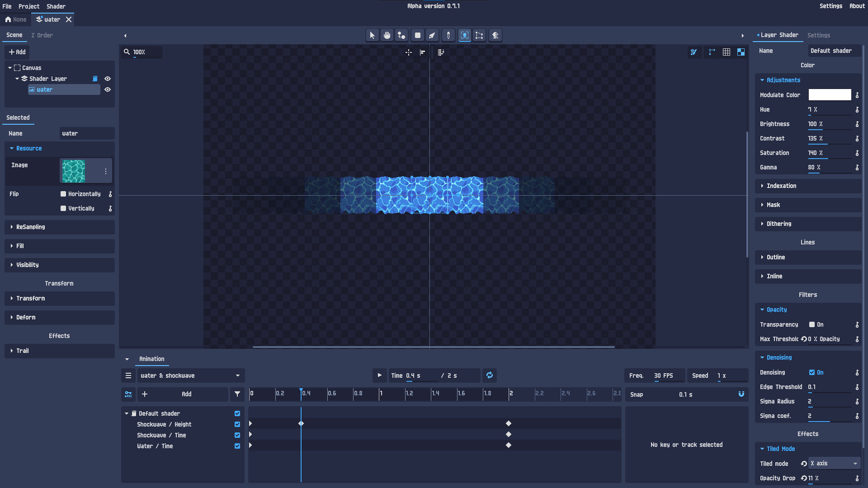Viewport: 868px width, 488px height.
Task: Open the filter icon on the animation track list
Action: (237, 394)
